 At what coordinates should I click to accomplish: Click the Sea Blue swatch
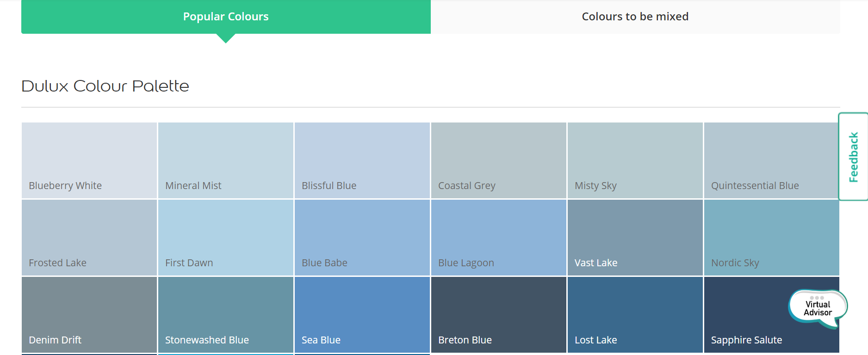point(362,315)
